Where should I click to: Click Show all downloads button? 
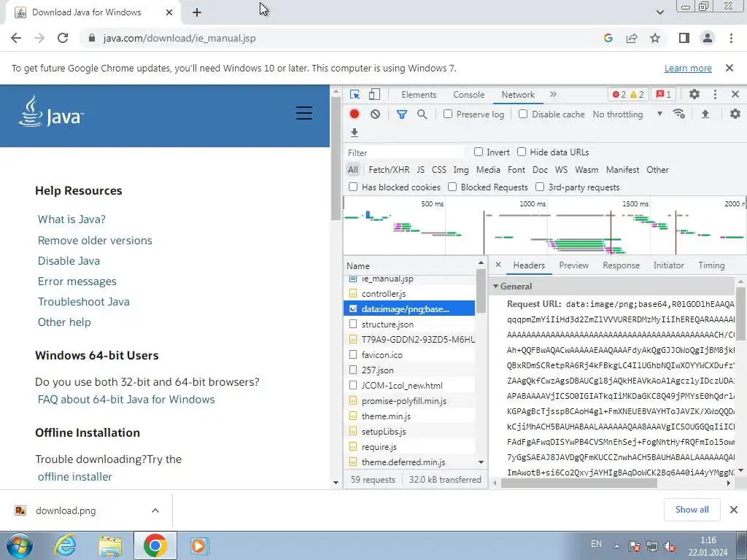pyautogui.click(x=692, y=510)
